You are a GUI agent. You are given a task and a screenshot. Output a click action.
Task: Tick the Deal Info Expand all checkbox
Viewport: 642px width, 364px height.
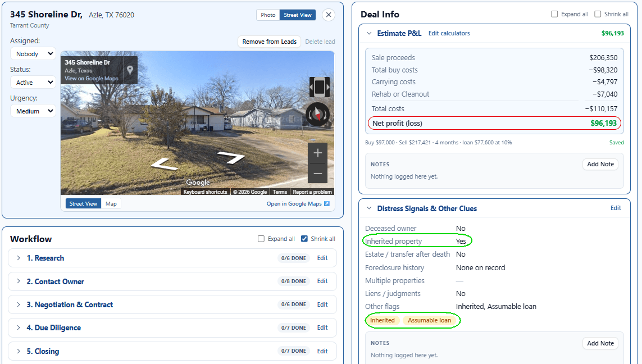554,14
